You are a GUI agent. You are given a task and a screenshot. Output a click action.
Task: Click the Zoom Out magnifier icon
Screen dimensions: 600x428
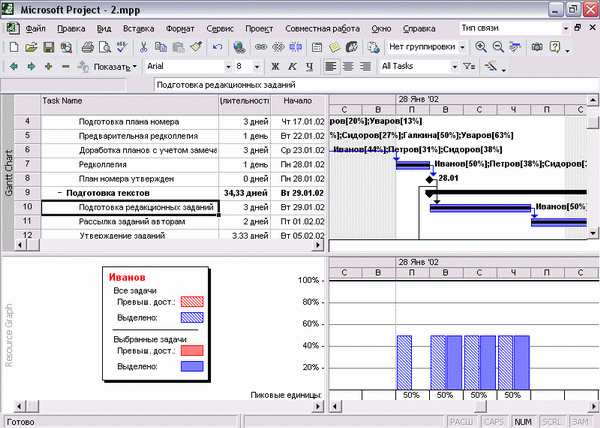click(498, 47)
